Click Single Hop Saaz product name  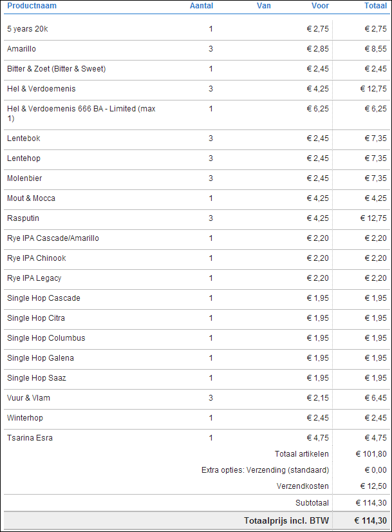click(37, 378)
